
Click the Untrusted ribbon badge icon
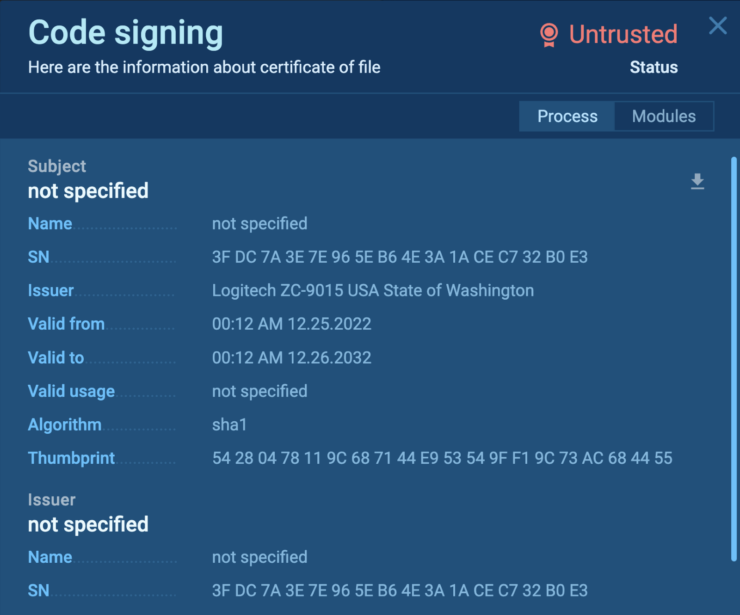pyautogui.click(x=548, y=35)
